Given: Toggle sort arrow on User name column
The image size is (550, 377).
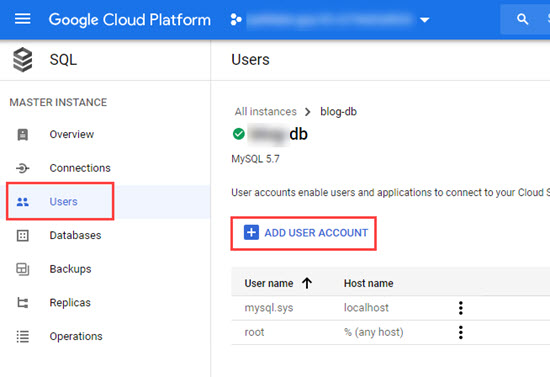Looking at the screenshot, I should click(307, 283).
